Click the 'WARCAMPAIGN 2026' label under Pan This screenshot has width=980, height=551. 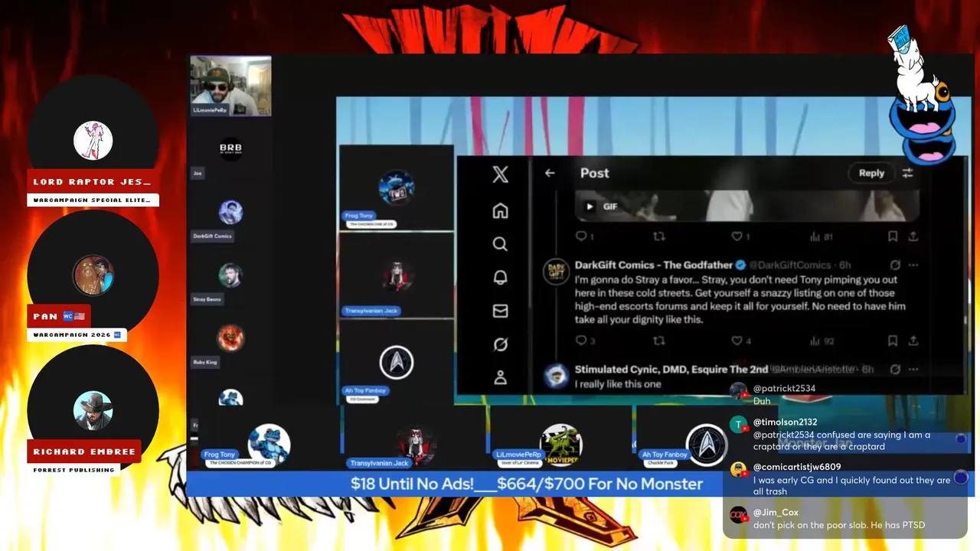coord(77,335)
